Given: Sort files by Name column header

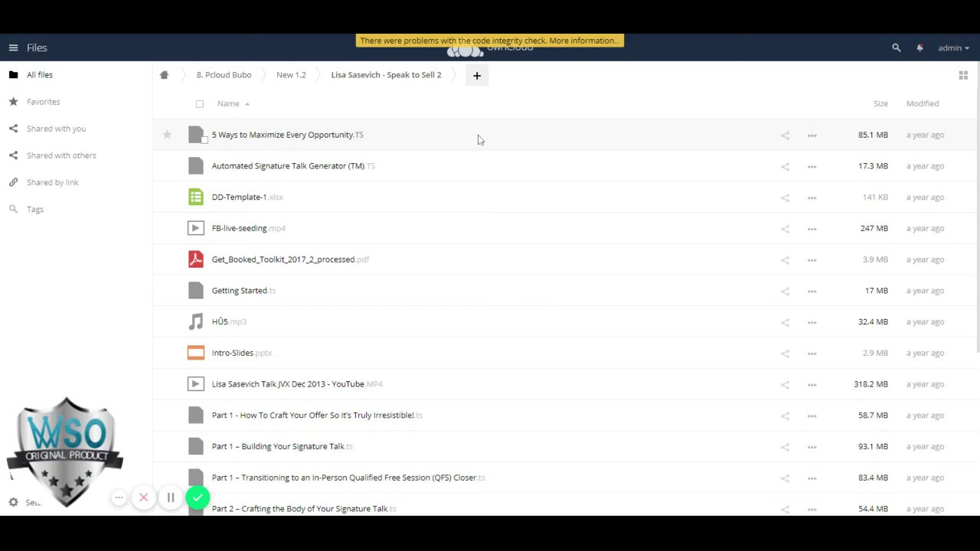Looking at the screenshot, I should (x=228, y=103).
